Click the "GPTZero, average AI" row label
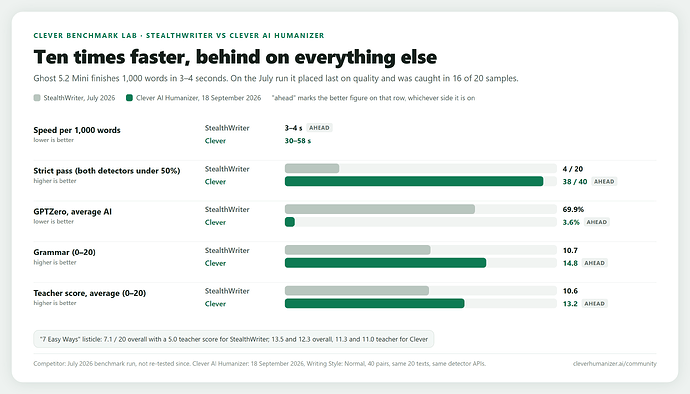This screenshot has width=690, height=394. (73, 211)
